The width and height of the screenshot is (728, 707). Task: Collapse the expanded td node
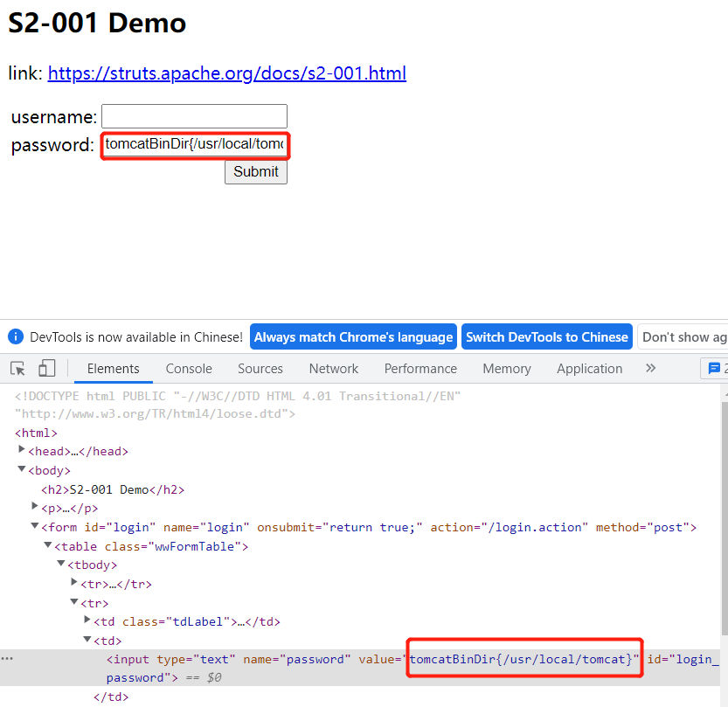87,639
